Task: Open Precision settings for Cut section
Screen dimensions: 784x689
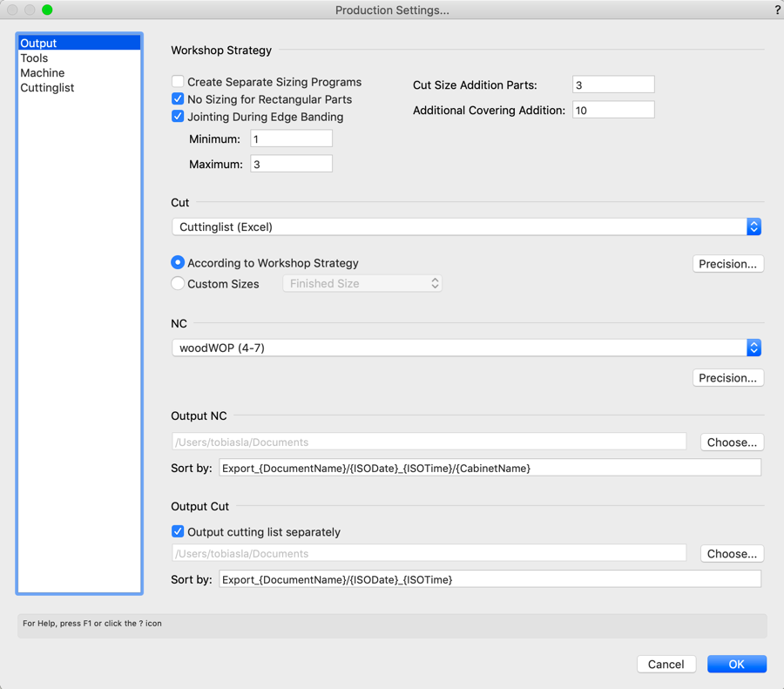Action: [x=728, y=264]
